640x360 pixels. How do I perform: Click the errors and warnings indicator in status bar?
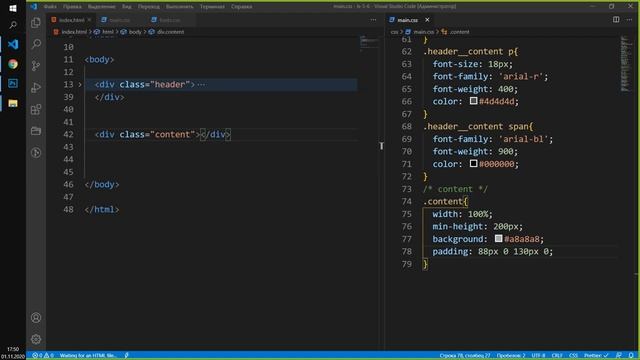click(43, 356)
